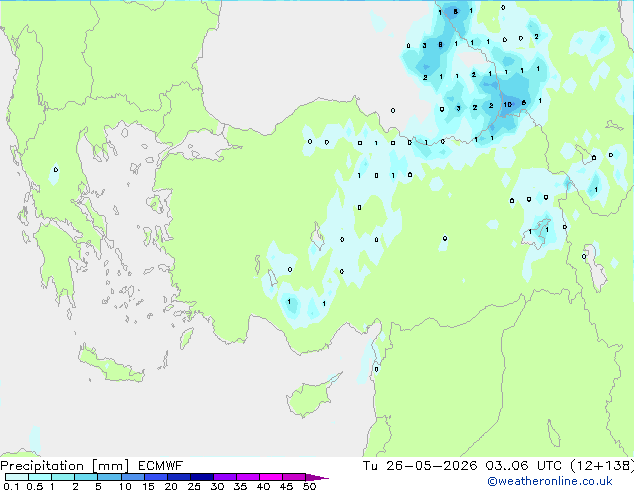Click the 30–35 mm purple legend swatch
Screen dimensions: 634x490
(224, 477)
